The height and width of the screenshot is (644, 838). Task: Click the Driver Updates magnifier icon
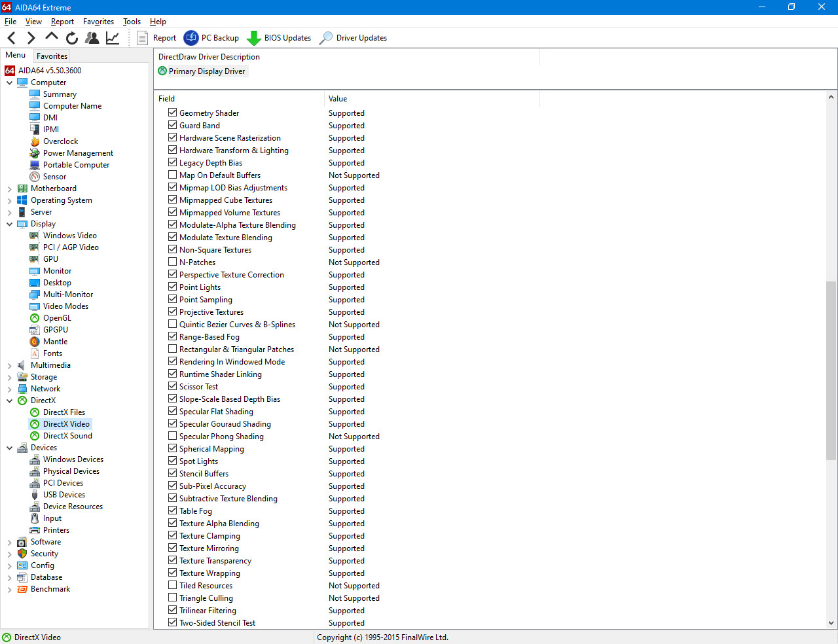[325, 38]
